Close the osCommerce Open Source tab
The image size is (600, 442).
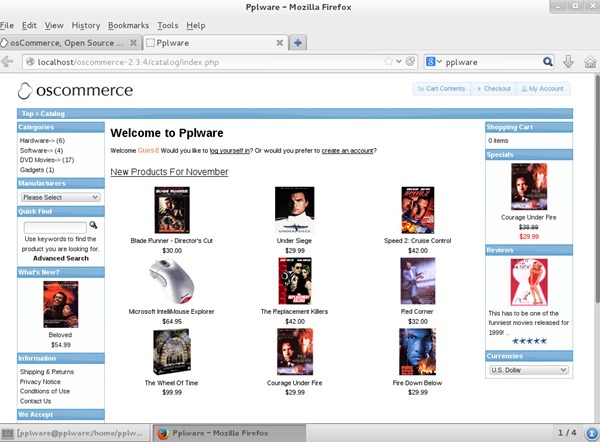click(133, 43)
